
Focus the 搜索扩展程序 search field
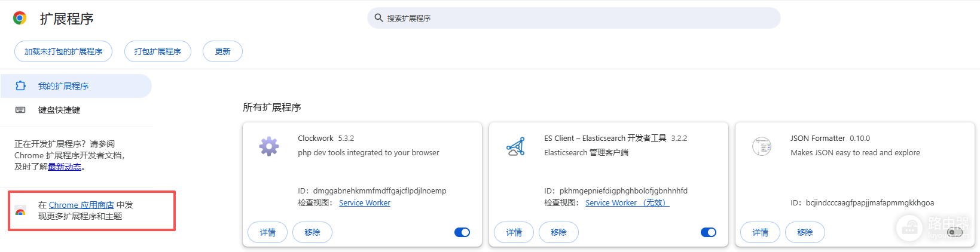click(x=574, y=18)
